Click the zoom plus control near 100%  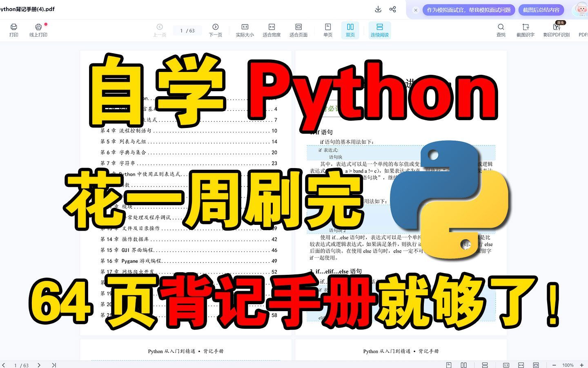(581, 365)
